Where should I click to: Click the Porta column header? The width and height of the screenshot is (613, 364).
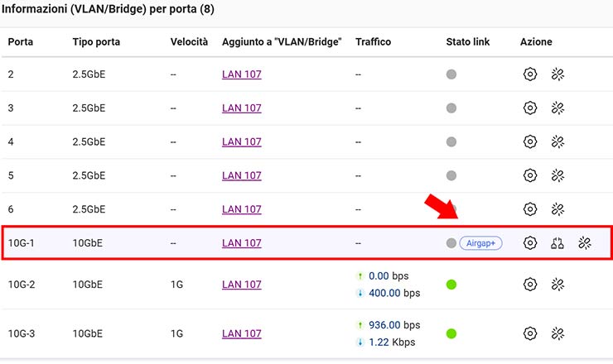pos(21,41)
